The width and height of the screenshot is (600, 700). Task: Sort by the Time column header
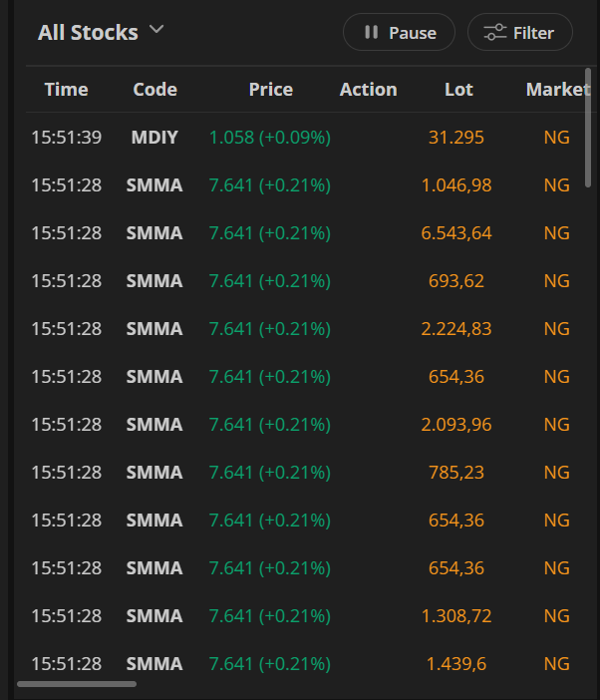tap(66, 90)
